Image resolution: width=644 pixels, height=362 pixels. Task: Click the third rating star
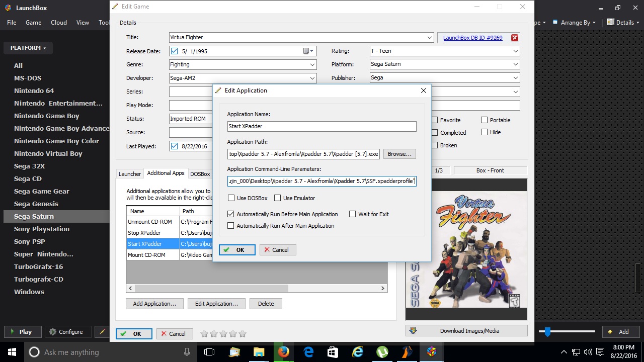223,333
